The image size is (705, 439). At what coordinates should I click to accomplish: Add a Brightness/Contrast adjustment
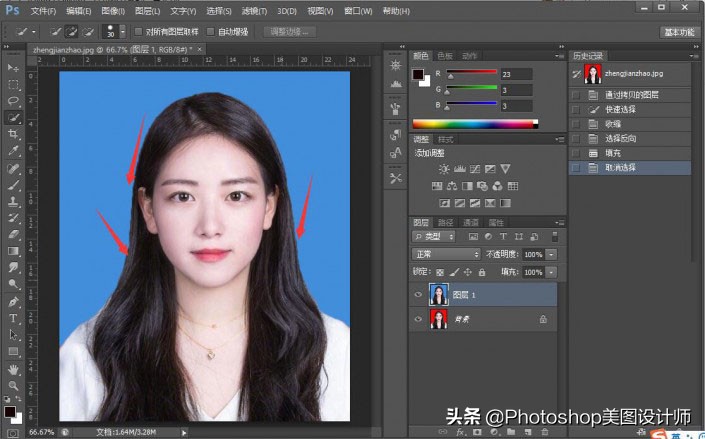pos(444,169)
